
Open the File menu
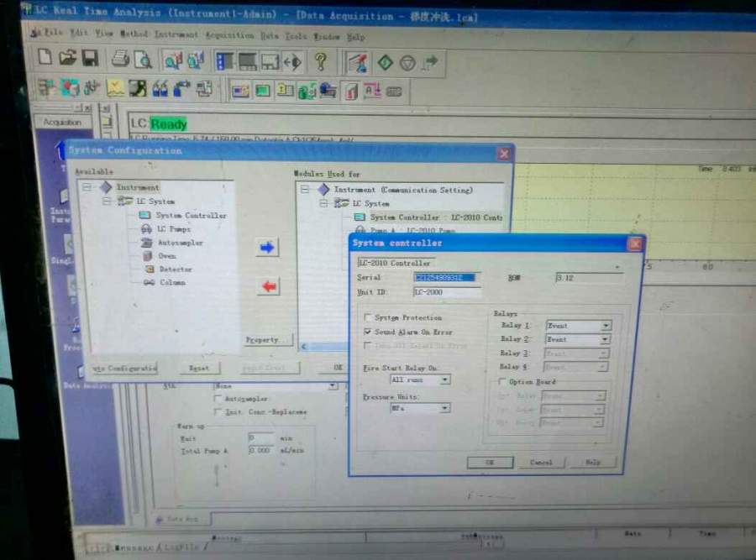[x=54, y=32]
